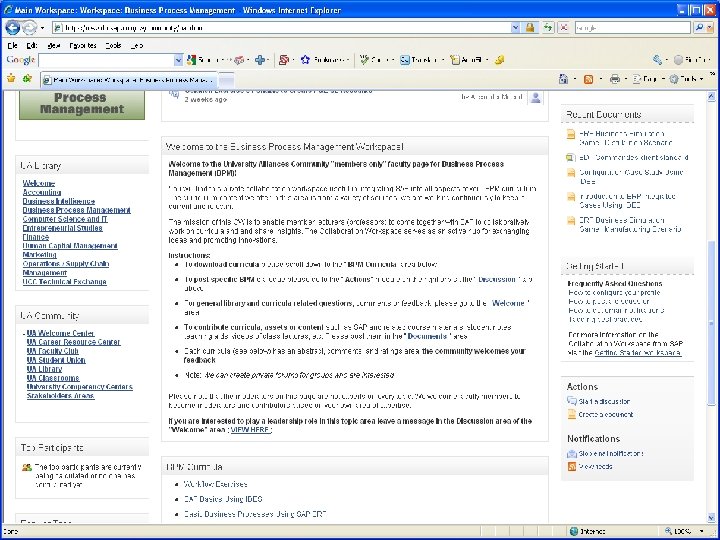Click the browser Forward arrow button
The width and height of the screenshot is (720, 540).
(29, 28)
